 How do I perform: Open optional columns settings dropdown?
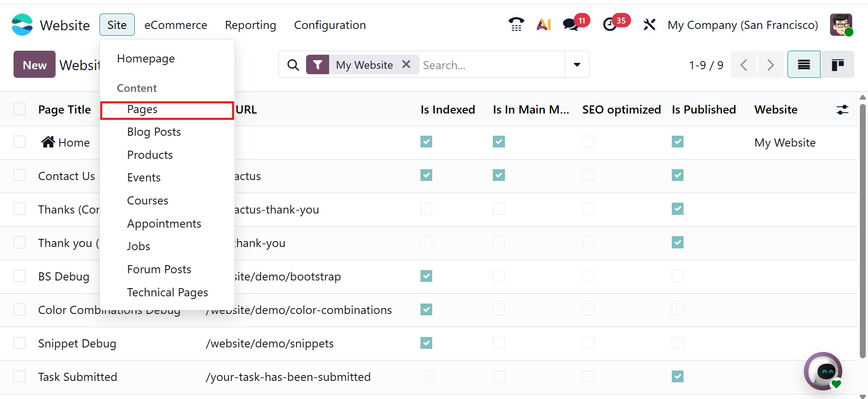pos(842,109)
